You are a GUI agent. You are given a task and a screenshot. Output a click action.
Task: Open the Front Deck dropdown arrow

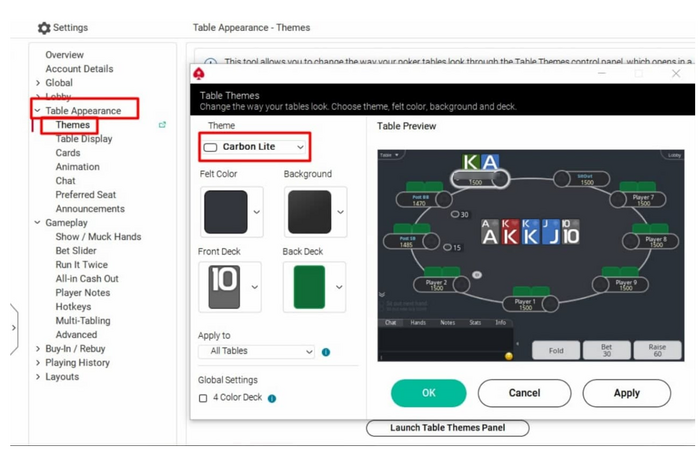point(254,287)
